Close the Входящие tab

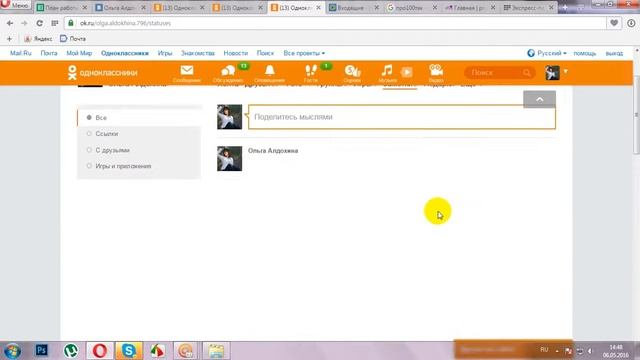(376, 8)
